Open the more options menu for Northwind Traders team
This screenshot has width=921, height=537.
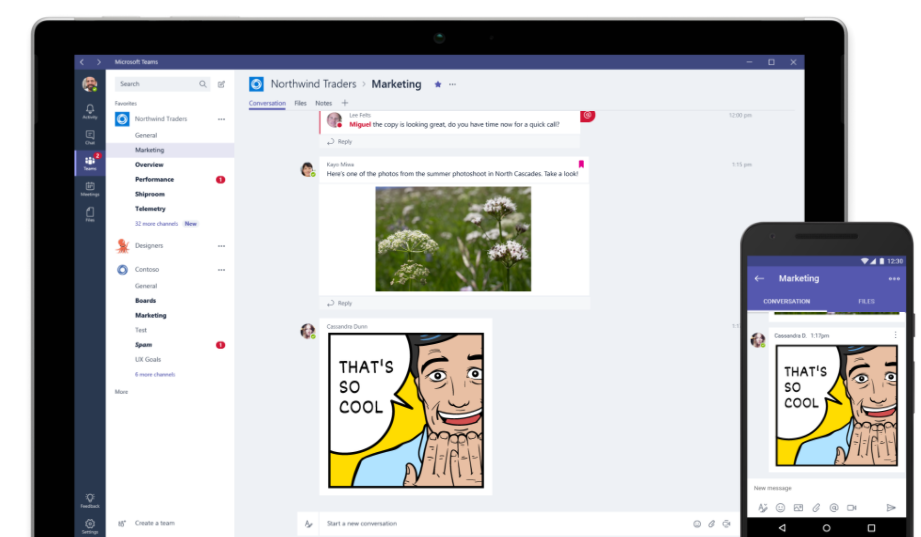tap(221, 119)
